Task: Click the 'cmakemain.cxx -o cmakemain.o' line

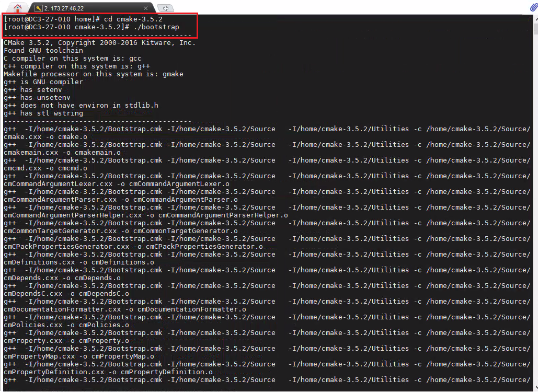Action: click(x=62, y=153)
